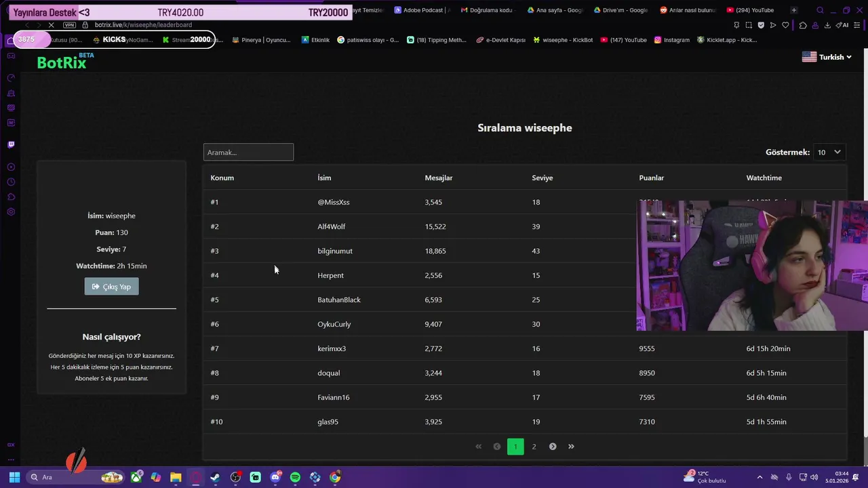The width and height of the screenshot is (868, 488).
Task: Click the BotRix logo
Action: [65, 62]
